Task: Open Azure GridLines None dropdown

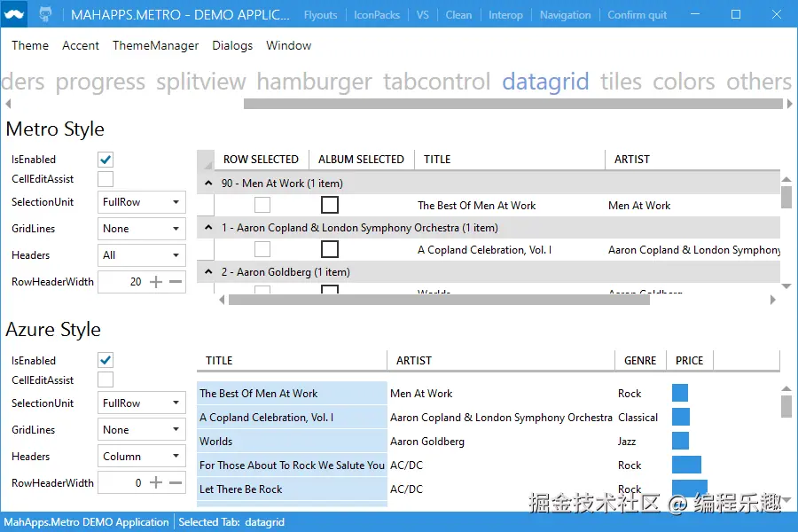Action: click(x=142, y=430)
